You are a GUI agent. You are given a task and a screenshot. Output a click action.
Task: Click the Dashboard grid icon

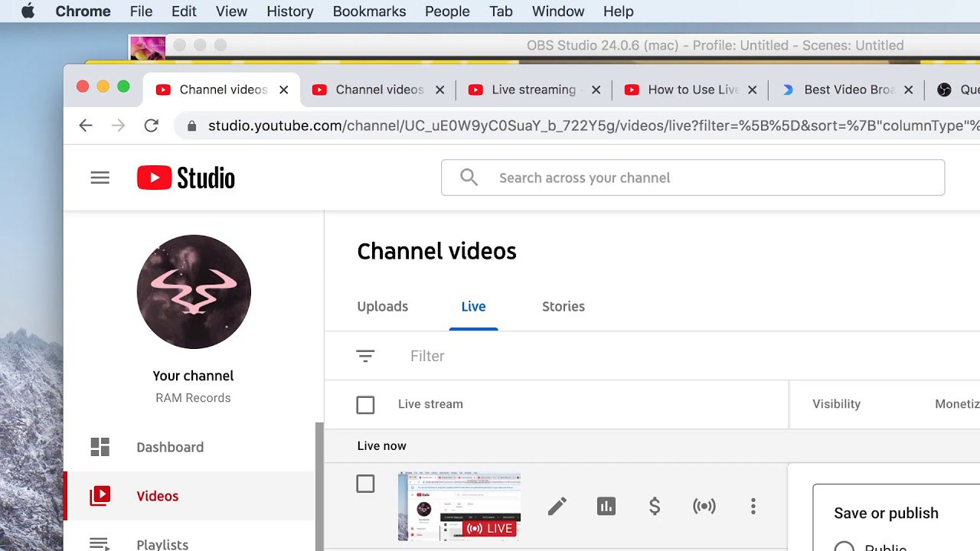point(100,447)
